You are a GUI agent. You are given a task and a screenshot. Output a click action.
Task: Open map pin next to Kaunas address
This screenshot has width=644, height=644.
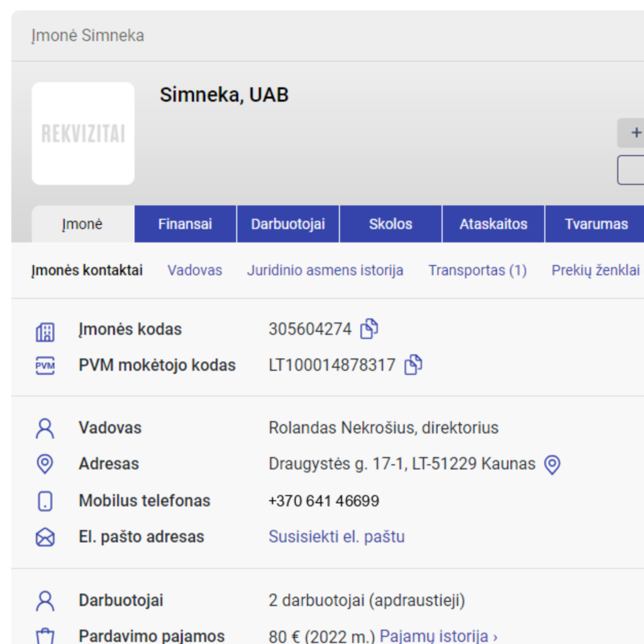[x=552, y=465]
